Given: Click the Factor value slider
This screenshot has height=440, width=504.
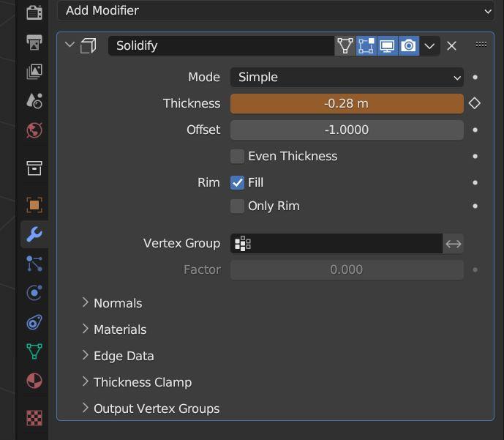Looking at the screenshot, I should [347, 270].
